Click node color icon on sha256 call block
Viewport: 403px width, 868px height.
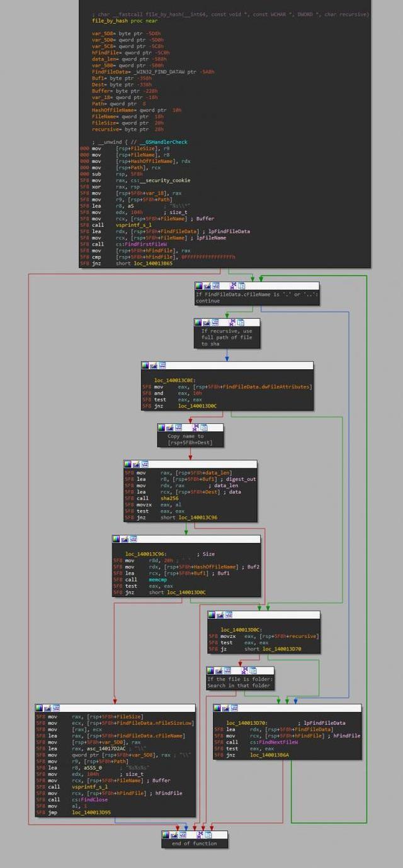[x=128, y=464]
